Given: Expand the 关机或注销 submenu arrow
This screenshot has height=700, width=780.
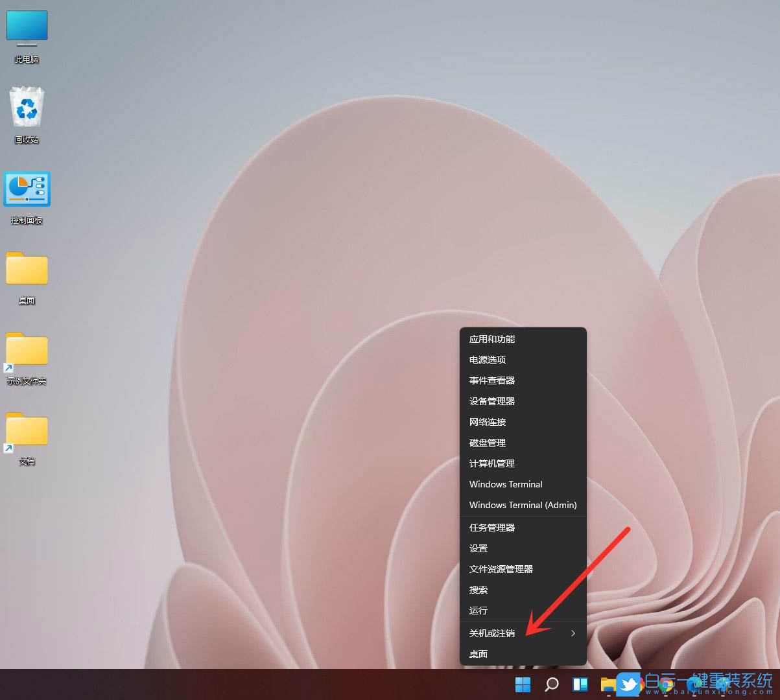Looking at the screenshot, I should click(x=573, y=633).
